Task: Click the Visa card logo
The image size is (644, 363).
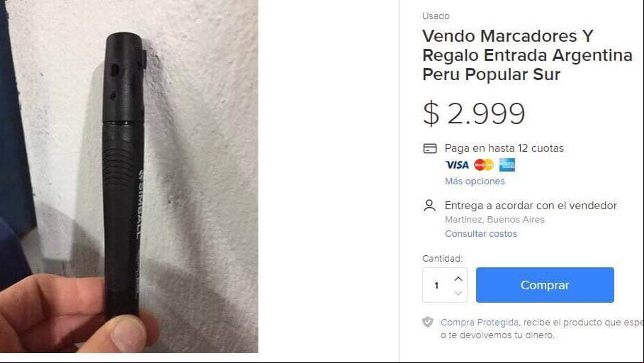Action: 457,165
